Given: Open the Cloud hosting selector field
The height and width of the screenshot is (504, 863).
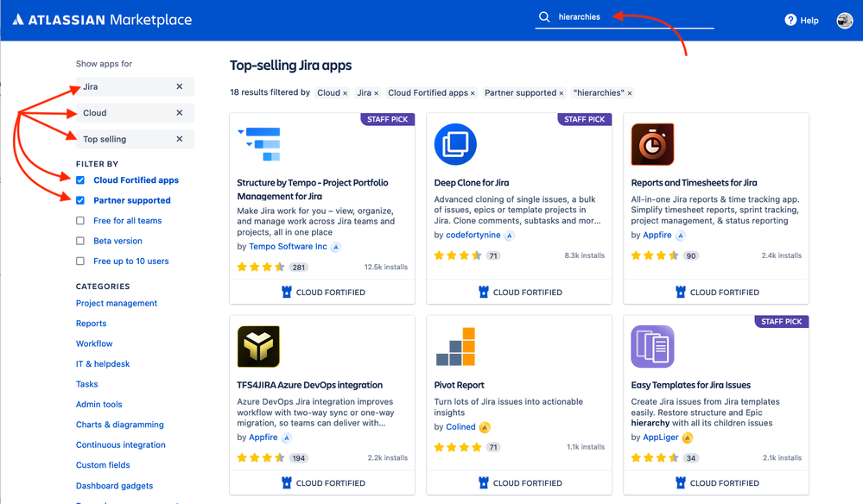Looking at the screenshot, I should [135, 113].
